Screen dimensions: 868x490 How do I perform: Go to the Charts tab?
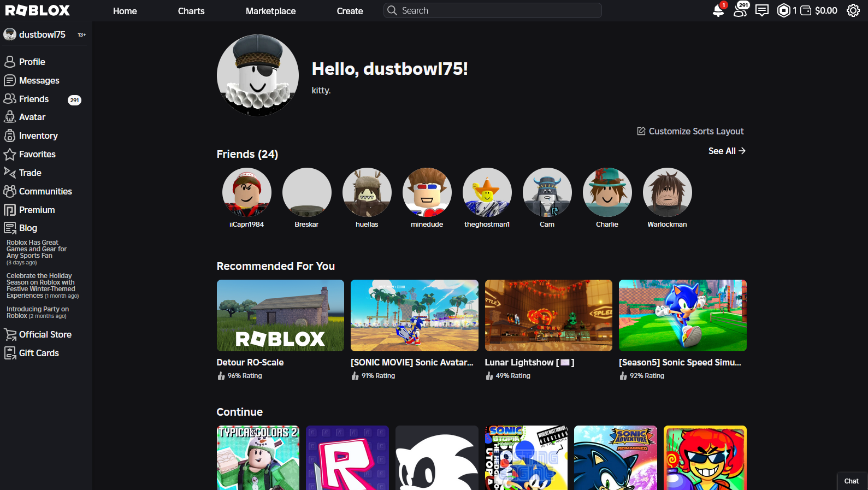coord(191,11)
